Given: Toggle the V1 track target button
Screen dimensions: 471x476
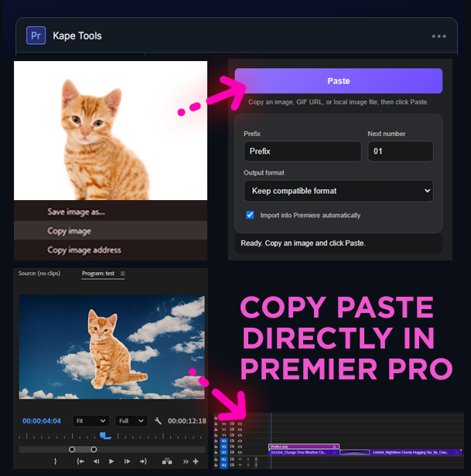Looking at the screenshot, I should click(x=224, y=452).
